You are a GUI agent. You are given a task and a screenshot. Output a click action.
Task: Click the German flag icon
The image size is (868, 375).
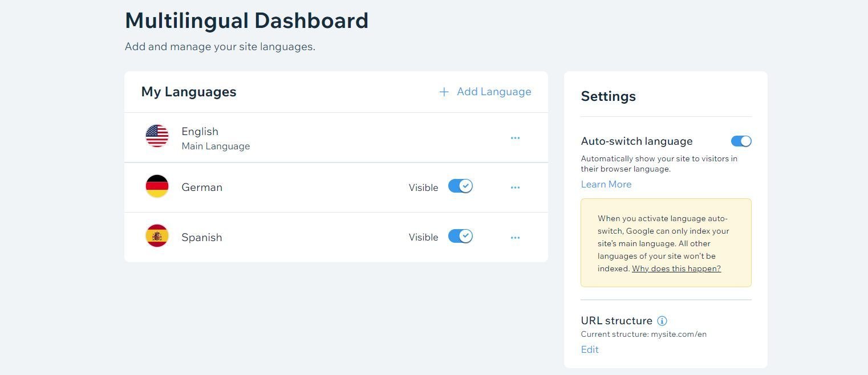[x=157, y=186]
